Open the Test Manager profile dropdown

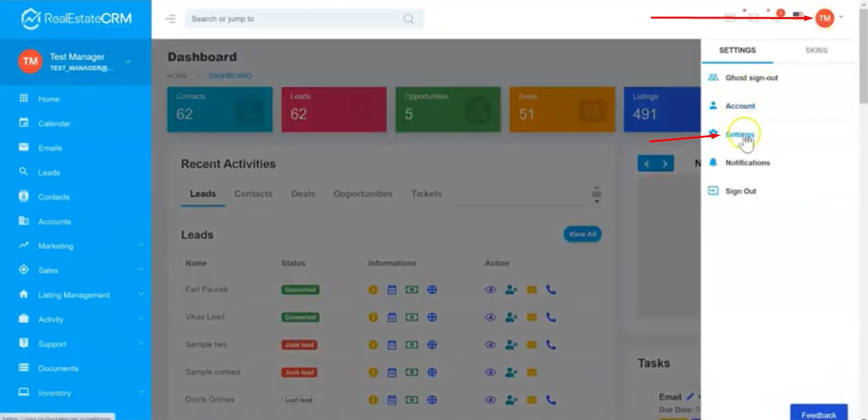[127, 62]
